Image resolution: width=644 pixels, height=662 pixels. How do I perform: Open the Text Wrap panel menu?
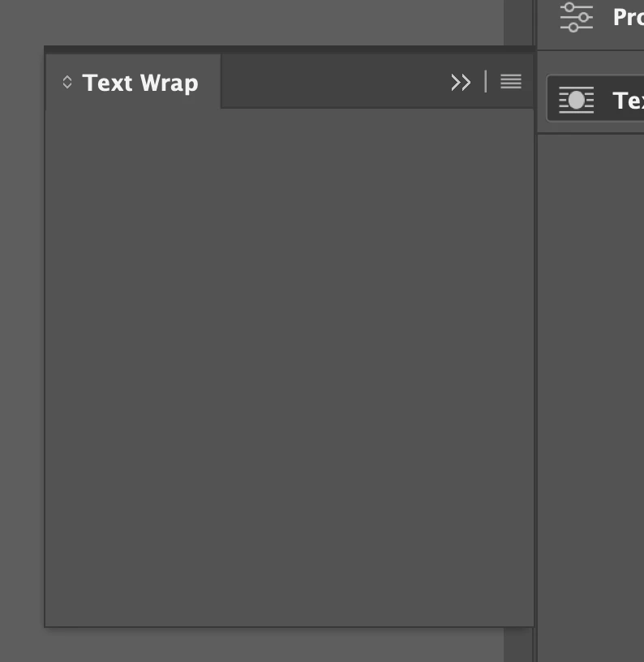point(511,81)
